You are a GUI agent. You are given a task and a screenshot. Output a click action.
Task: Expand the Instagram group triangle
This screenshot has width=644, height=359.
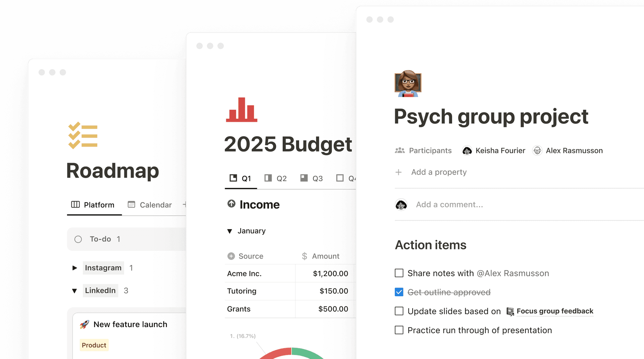pos(74,268)
